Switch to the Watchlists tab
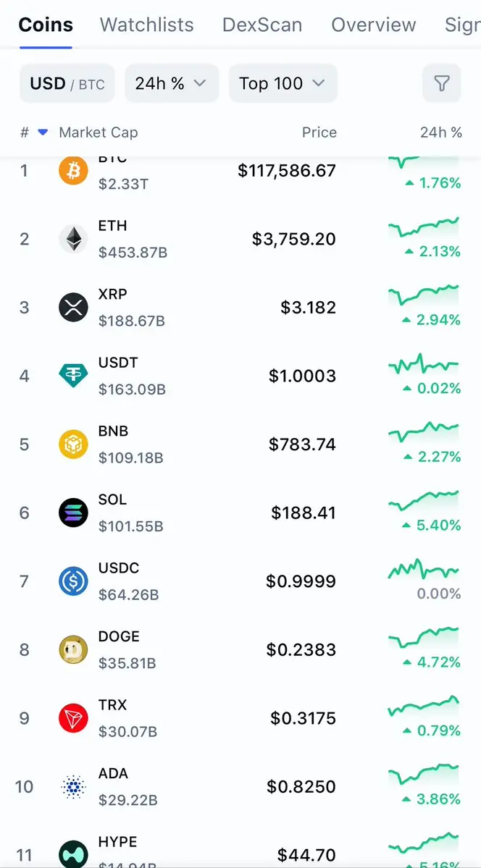481x868 pixels. pyautogui.click(x=147, y=25)
